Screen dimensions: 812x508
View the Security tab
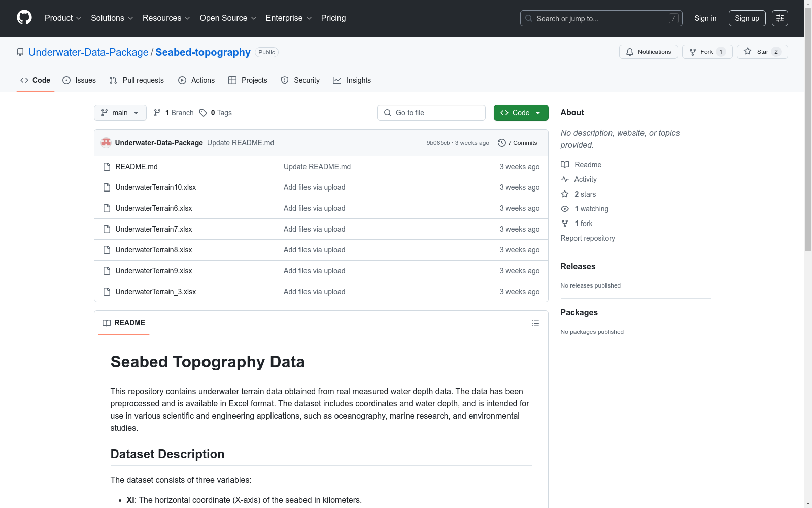pyautogui.click(x=300, y=80)
